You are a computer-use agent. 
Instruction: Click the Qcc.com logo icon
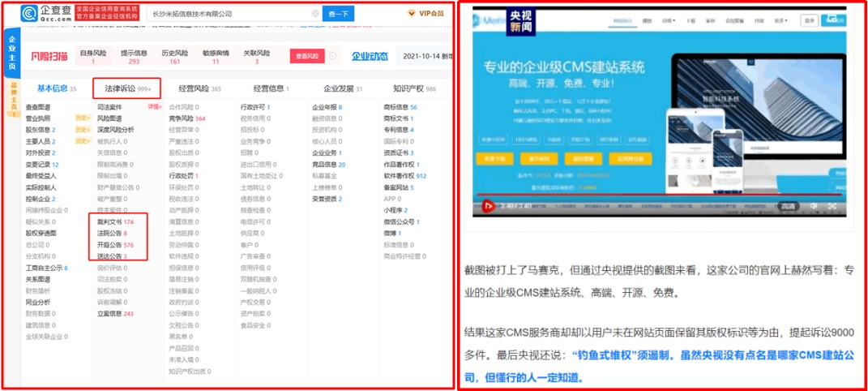29,13
